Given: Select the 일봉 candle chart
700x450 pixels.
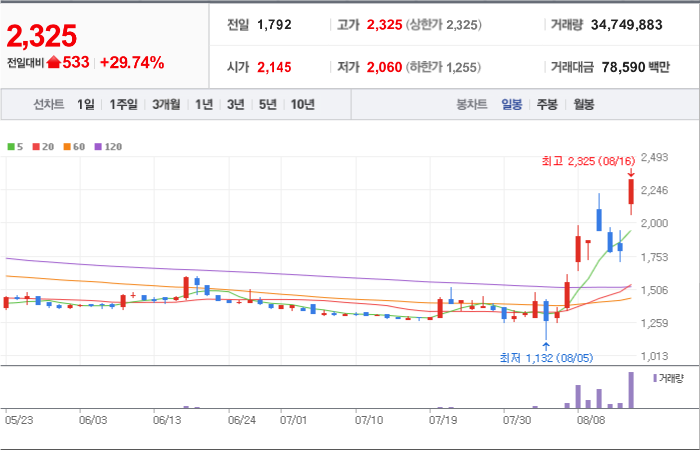Looking at the screenshot, I should tap(512, 105).
